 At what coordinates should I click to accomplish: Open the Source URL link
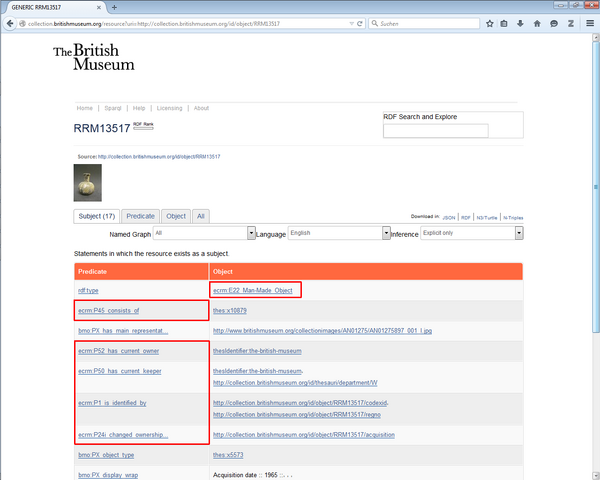coord(159,157)
